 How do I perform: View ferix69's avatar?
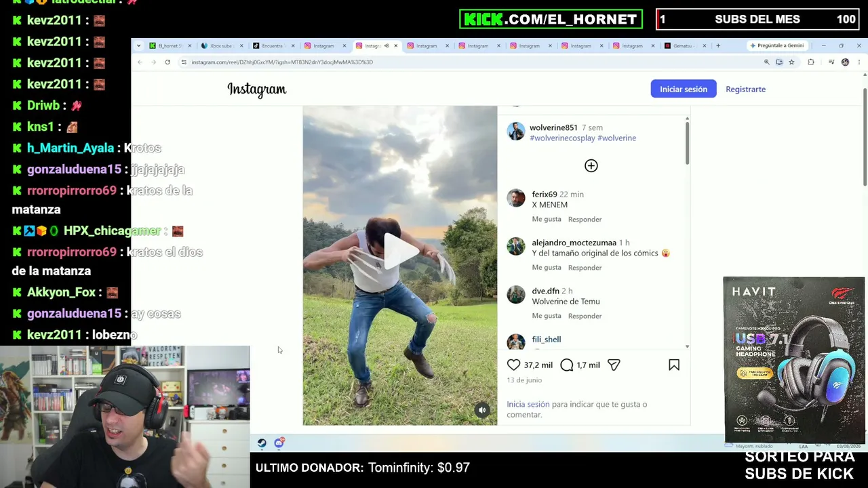516,198
